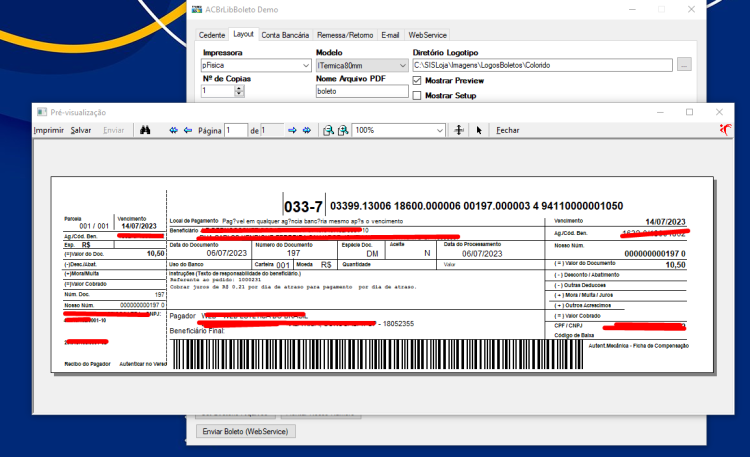Select the pan/move tool icon
This screenshot has width=750, height=457.
(x=459, y=130)
